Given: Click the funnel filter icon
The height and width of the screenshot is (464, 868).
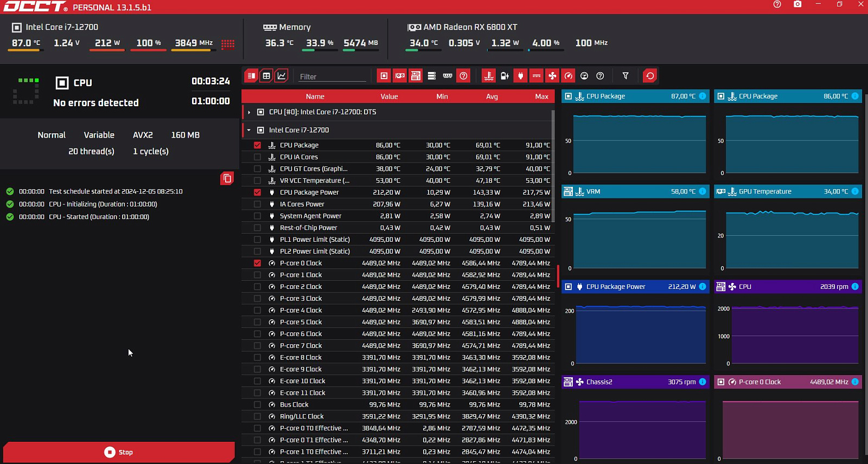Looking at the screenshot, I should [x=626, y=76].
